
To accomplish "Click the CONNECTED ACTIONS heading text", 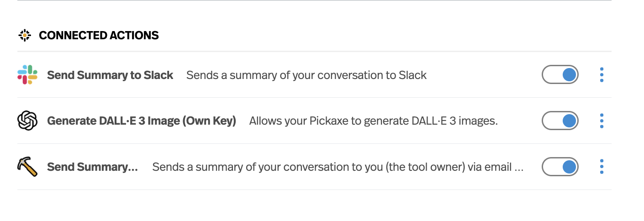I will tap(99, 35).
